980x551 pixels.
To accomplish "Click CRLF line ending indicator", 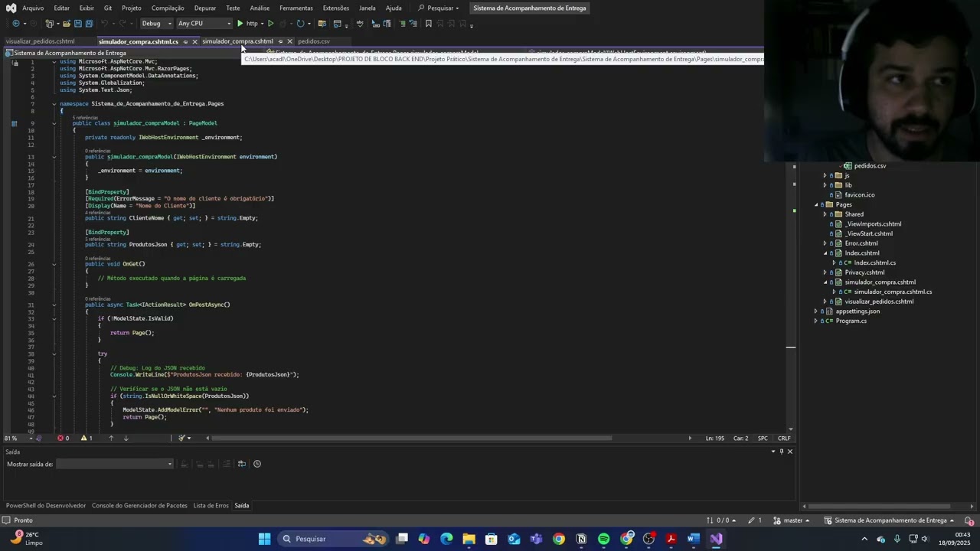I will pos(784,439).
